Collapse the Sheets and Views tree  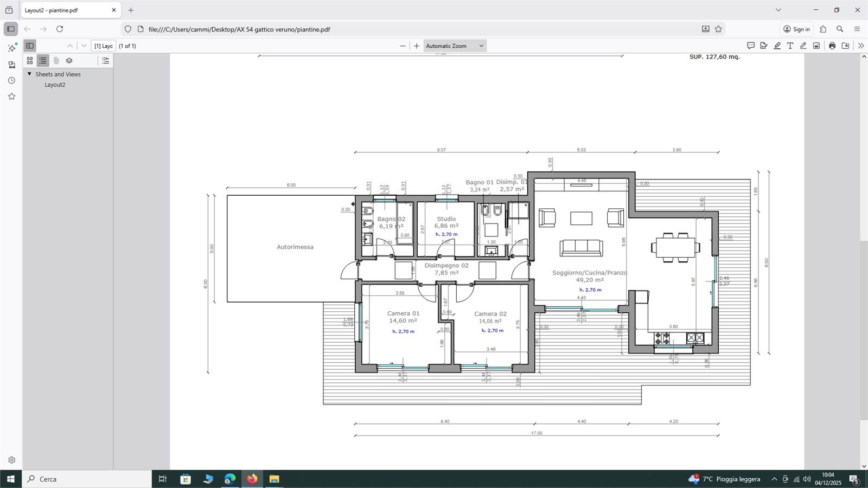[x=29, y=74]
